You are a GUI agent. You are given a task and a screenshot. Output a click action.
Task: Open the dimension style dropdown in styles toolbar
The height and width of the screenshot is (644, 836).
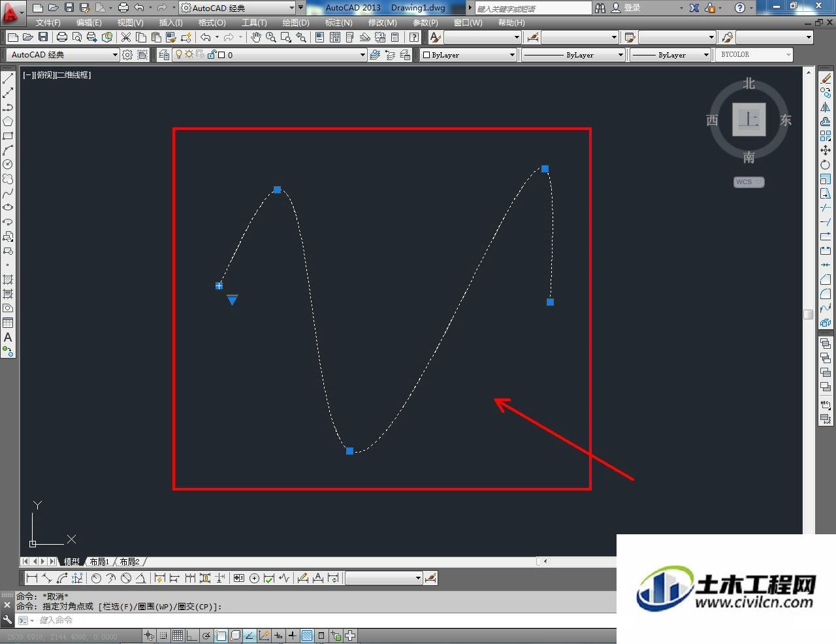point(579,37)
